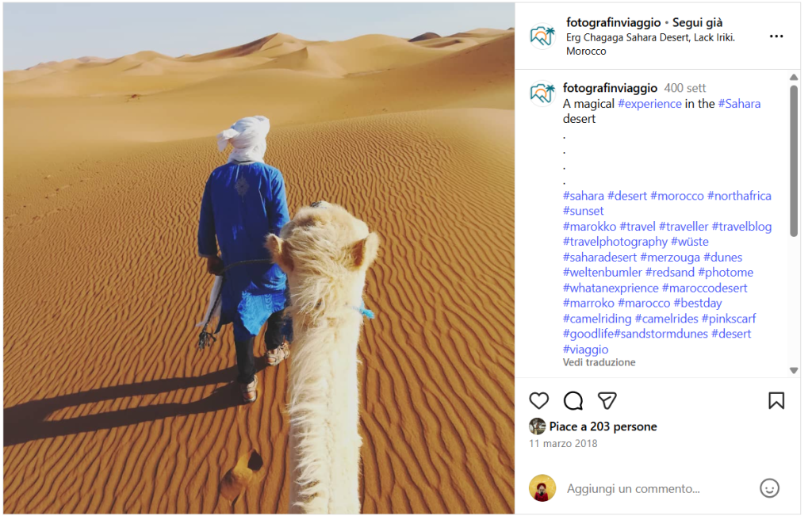View the Piace a 203 persone likes list
Image resolution: width=812 pixels, height=516 pixels.
603,426
